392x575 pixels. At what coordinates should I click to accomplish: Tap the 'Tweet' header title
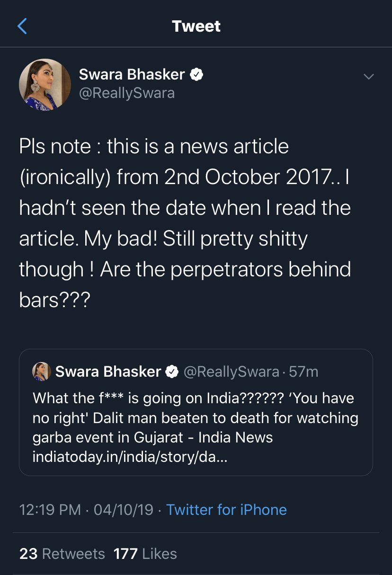pyautogui.click(x=196, y=26)
